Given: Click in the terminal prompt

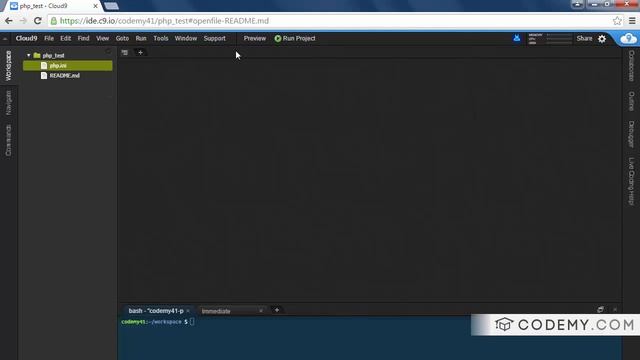Looking at the screenshot, I should (x=192, y=322).
